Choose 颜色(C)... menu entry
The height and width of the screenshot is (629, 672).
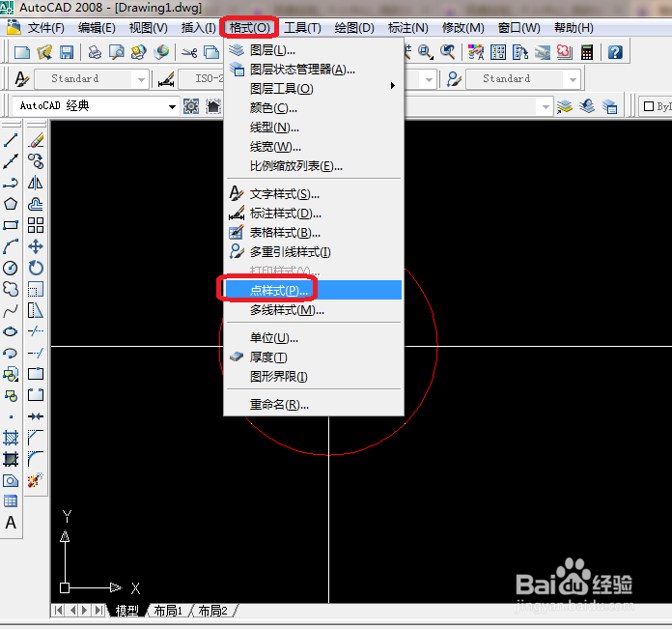pos(314,108)
